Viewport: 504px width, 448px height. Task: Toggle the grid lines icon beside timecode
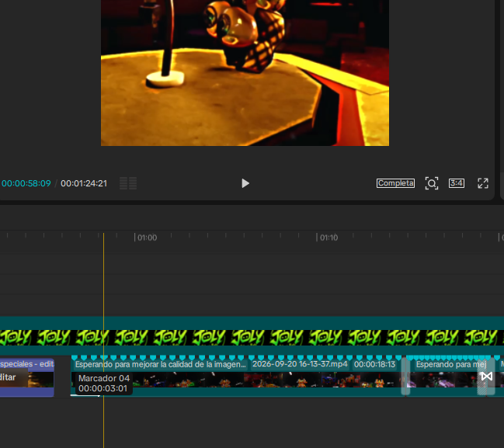(x=128, y=183)
